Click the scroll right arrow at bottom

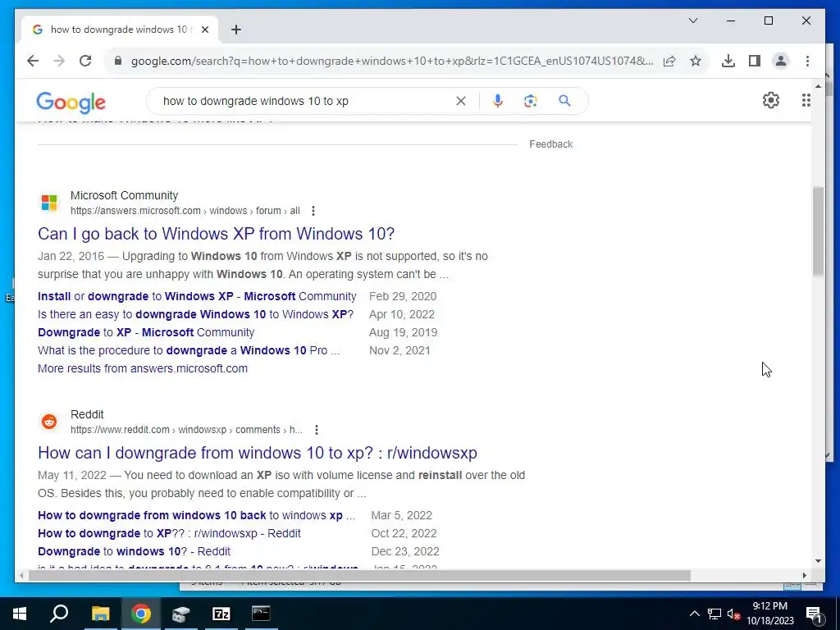tap(804, 575)
